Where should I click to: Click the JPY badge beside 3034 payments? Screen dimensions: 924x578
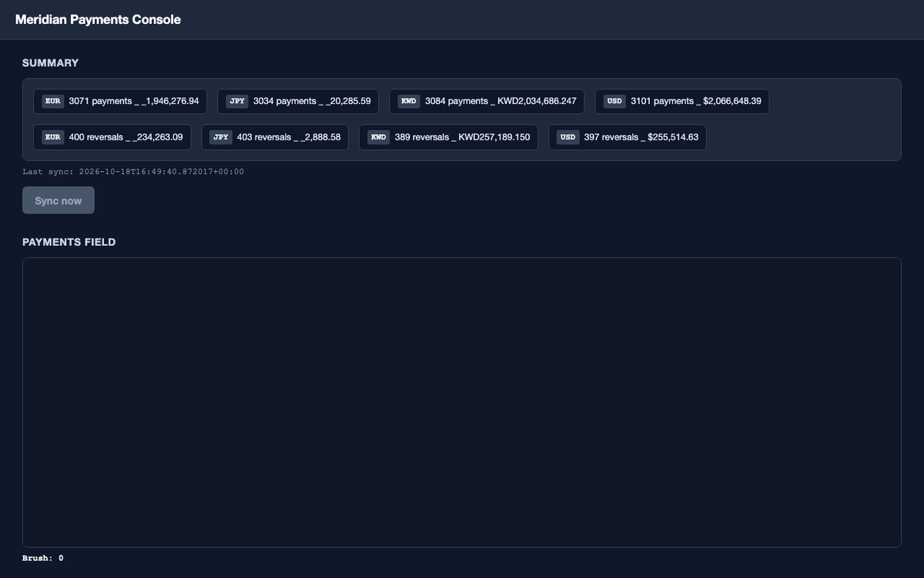pyautogui.click(x=236, y=101)
